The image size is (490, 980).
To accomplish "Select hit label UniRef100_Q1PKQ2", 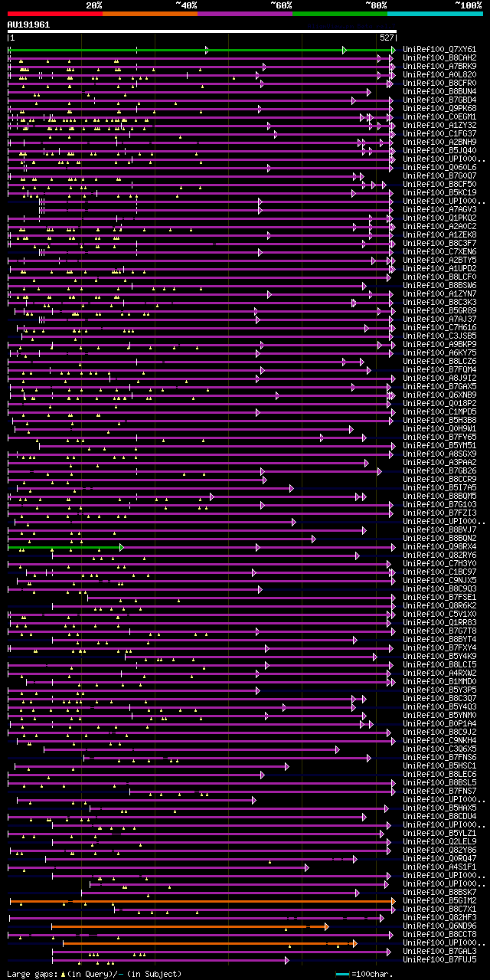I will pyautogui.click(x=439, y=218).
